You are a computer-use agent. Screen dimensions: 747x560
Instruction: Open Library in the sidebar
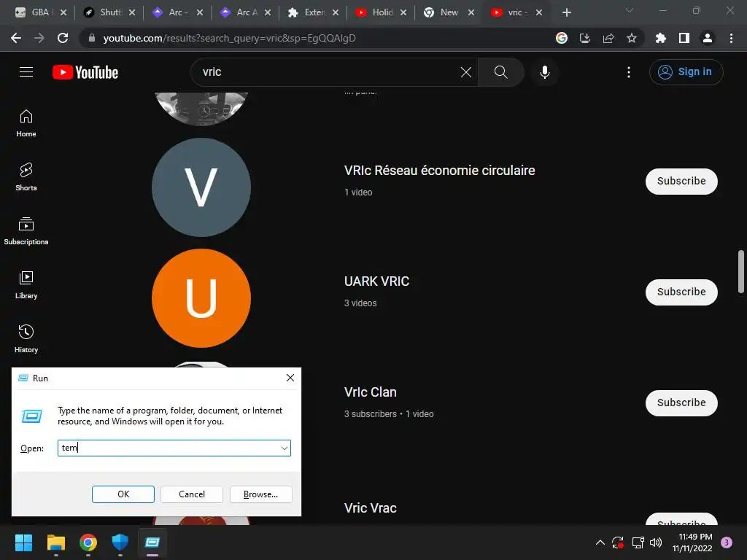pyautogui.click(x=26, y=285)
